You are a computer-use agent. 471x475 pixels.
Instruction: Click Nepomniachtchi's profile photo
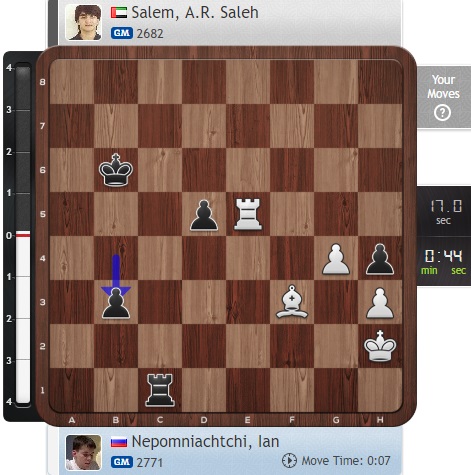[x=83, y=452]
